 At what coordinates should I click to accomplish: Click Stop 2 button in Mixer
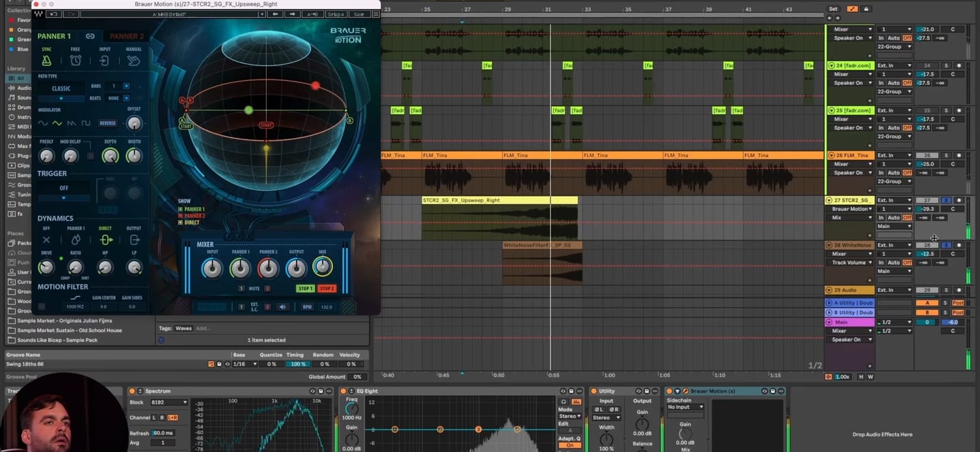327,289
